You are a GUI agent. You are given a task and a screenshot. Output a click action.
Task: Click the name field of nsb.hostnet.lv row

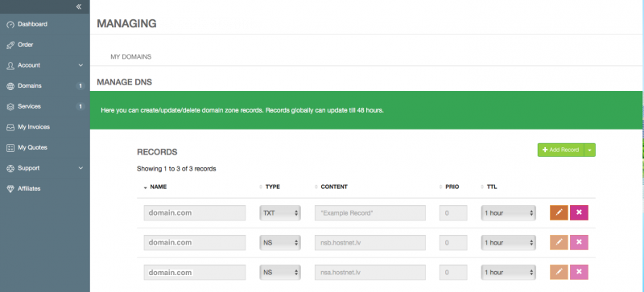pos(195,243)
